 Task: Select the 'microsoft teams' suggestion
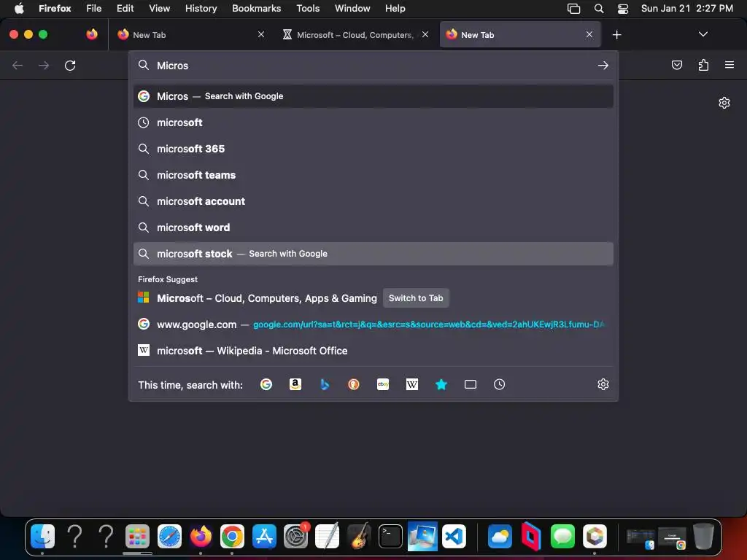click(373, 175)
